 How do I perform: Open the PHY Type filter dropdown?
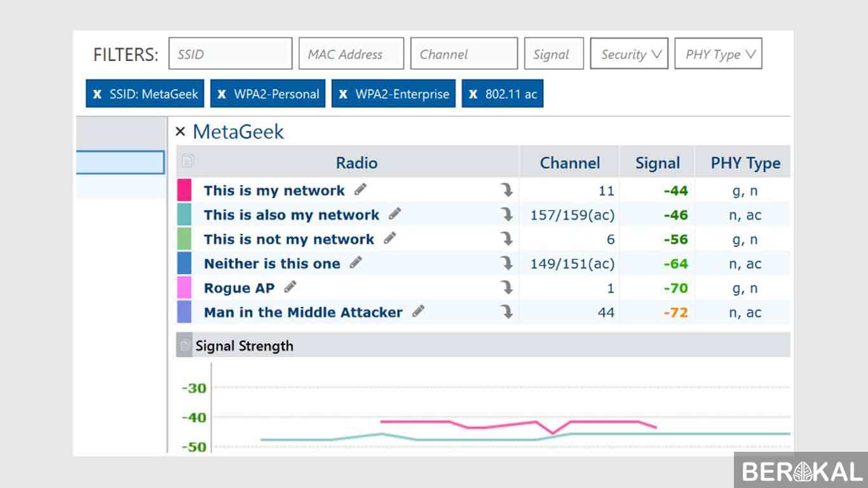[719, 53]
